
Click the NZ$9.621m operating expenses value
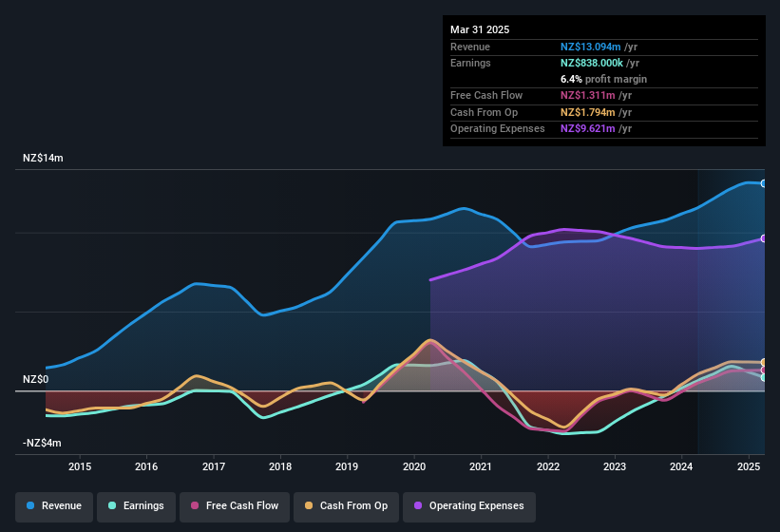tap(587, 129)
